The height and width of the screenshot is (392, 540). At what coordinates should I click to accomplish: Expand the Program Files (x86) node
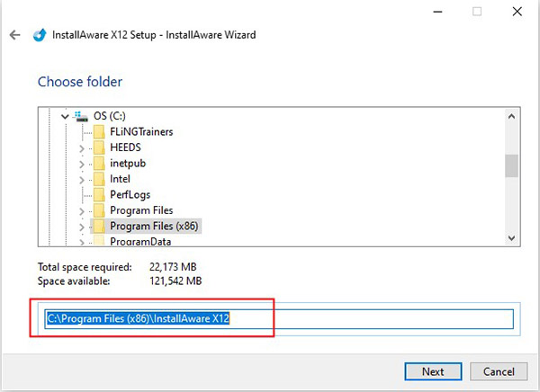[x=82, y=226]
